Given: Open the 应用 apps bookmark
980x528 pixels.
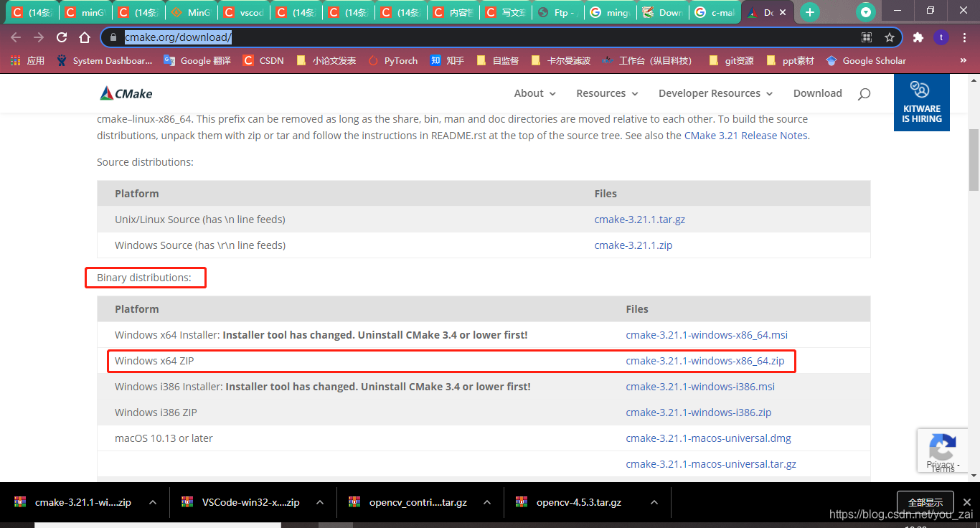Looking at the screenshot, I should [28, 61].
